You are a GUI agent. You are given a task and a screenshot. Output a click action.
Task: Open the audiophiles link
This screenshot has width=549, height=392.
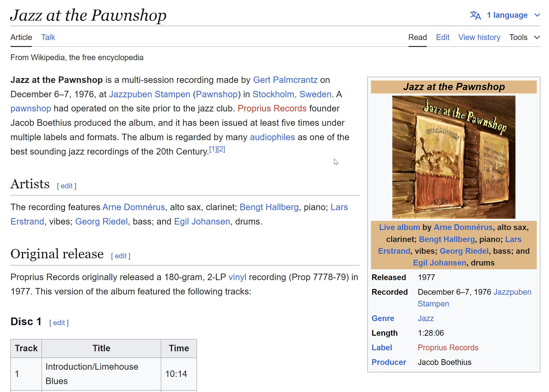[272, 137]
